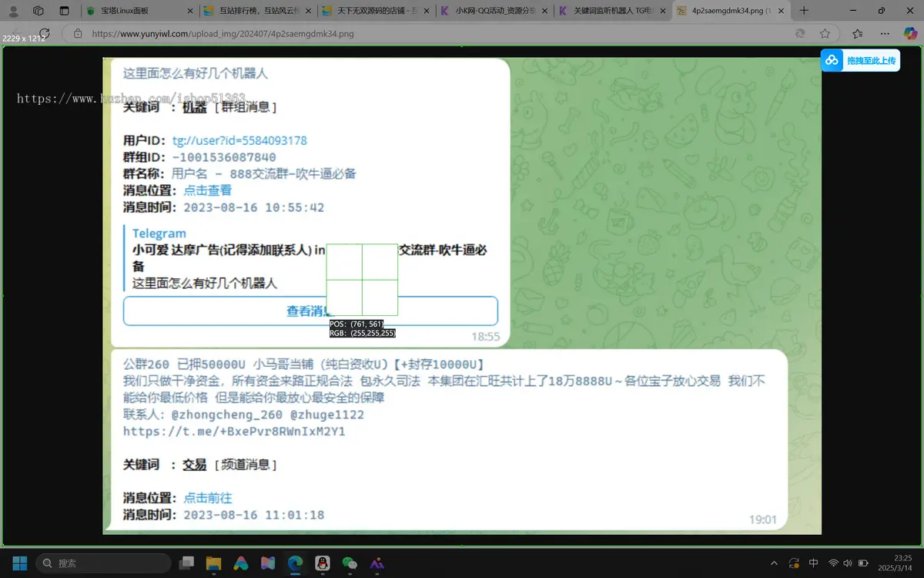Open the favorites list icon
Viewport: 924px width, 578px height.
[x=858, y=34]
